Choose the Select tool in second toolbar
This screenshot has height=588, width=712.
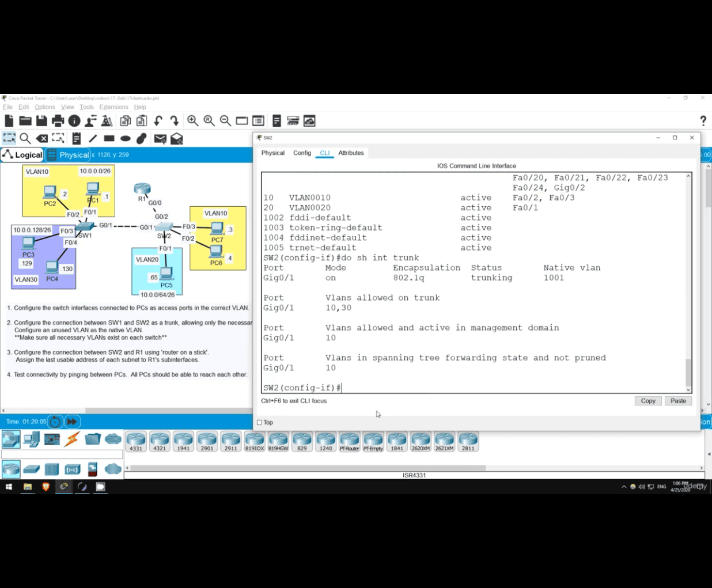pyautogui.click(x=9, y=138)
